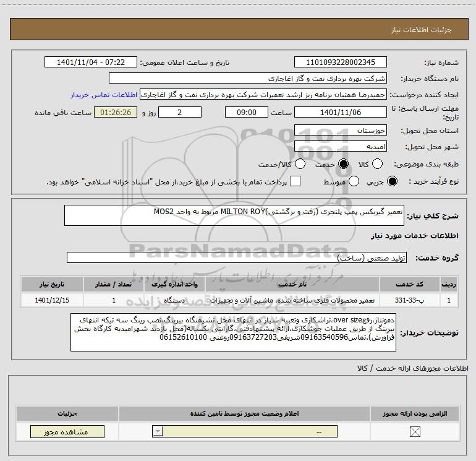Choose the متوسط purchase process option
The height and width of the screenshot is (461, 476).
(354, 181)
